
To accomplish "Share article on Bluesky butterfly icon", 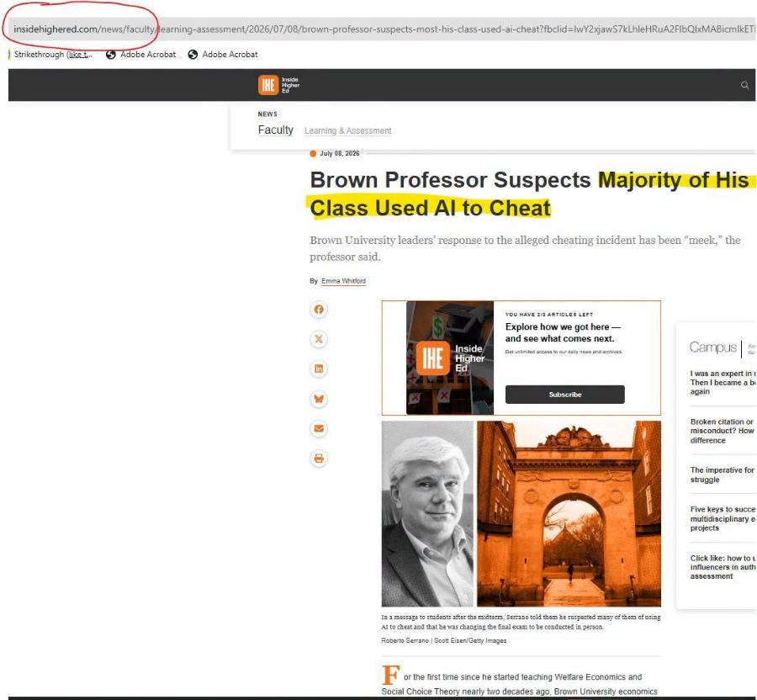I will click(319, 399).
